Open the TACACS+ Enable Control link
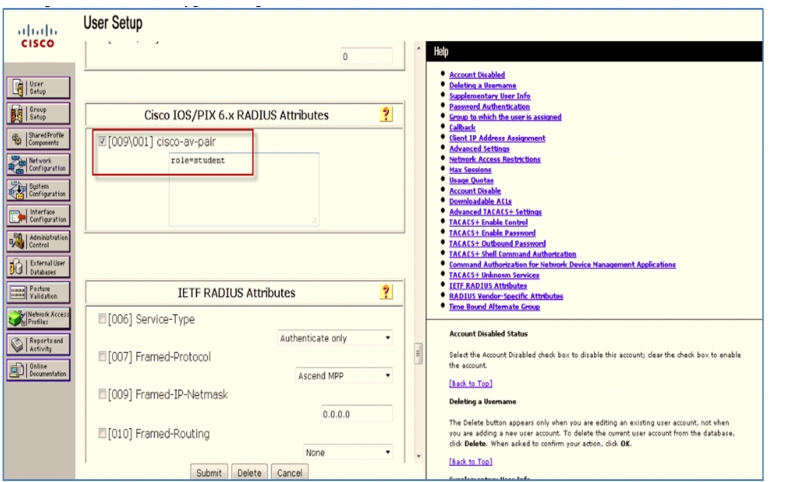The width and height of the screenshot is (809, 482). tap(488, 222)
